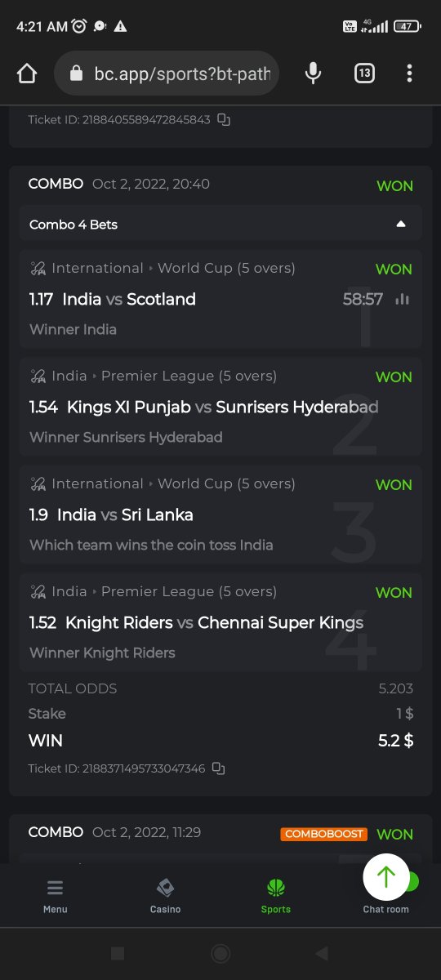Tap the Android back navigation button
441x980 pixels.
tap(322, 953)
